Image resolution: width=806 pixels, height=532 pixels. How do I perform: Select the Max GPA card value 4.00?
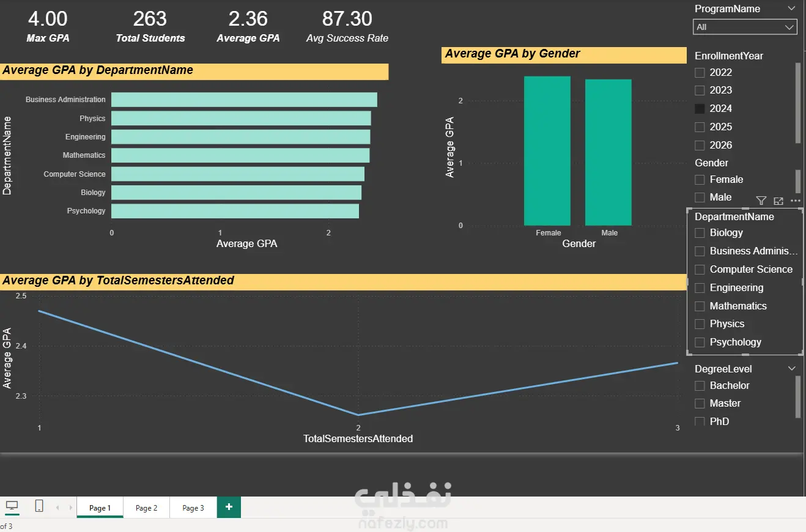(x=48, y=19)
